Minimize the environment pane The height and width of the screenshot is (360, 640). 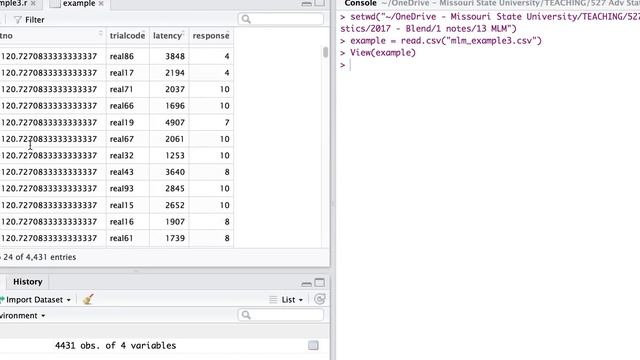pyautogui.click(x=307, y=283)
